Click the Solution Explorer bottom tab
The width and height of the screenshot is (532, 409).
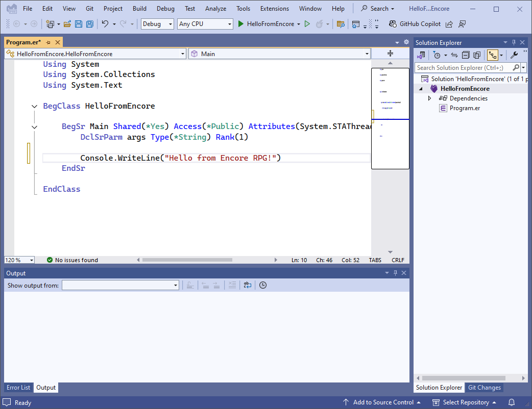pos(439,387)
